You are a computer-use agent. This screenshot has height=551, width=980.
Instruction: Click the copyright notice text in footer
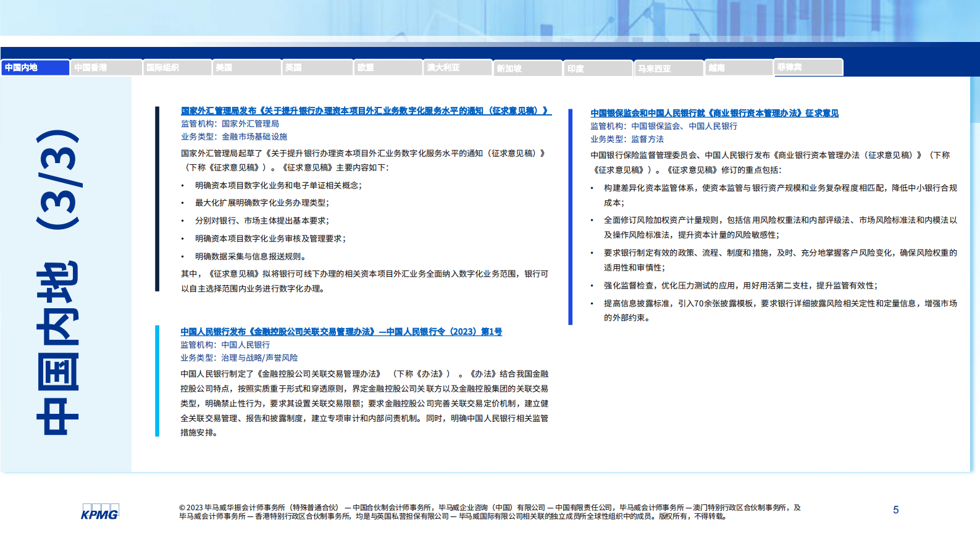point(489,511)
